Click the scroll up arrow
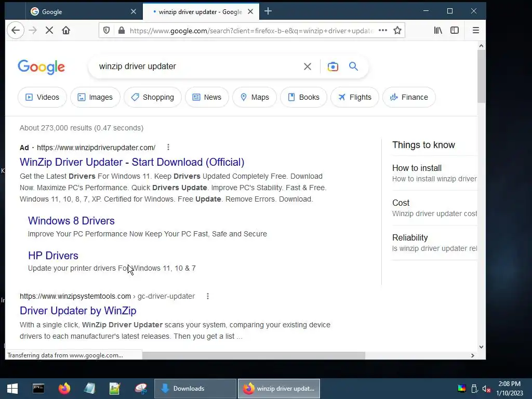 (x=481, y=46)
